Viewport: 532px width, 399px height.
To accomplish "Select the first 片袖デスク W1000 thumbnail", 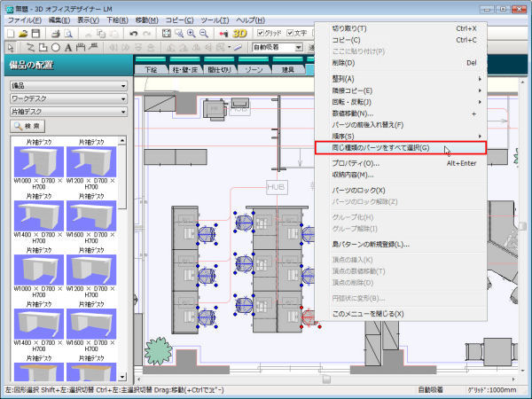I will coord(37,164).
